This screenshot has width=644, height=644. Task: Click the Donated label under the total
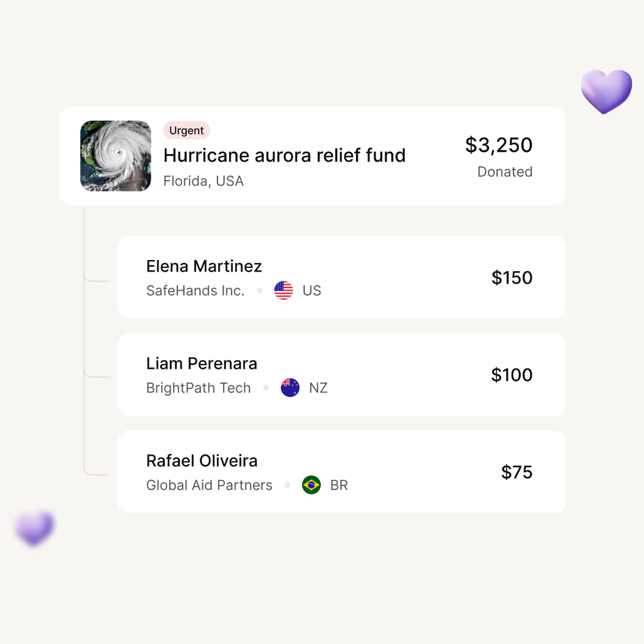[x=505, y=172]
